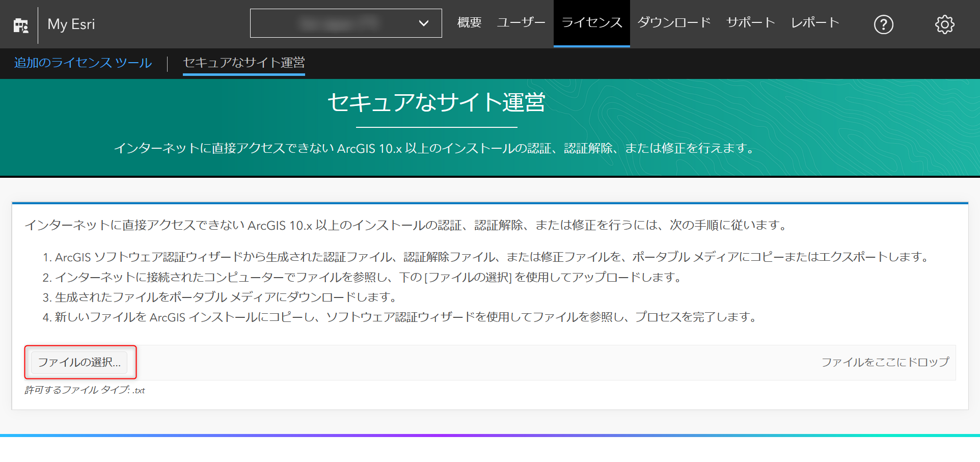Select the ライセンス tab

(592, 23)
